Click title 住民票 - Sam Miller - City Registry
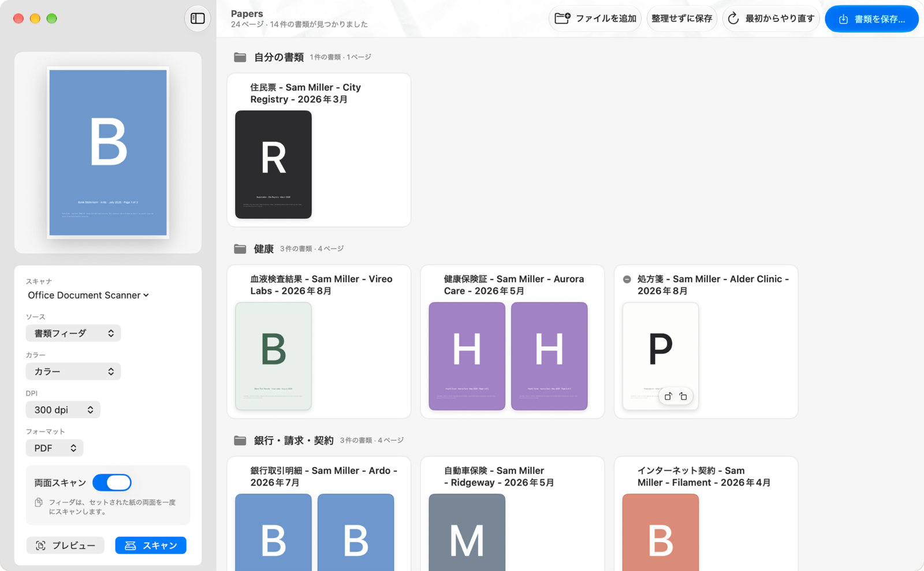 (305, 94)
